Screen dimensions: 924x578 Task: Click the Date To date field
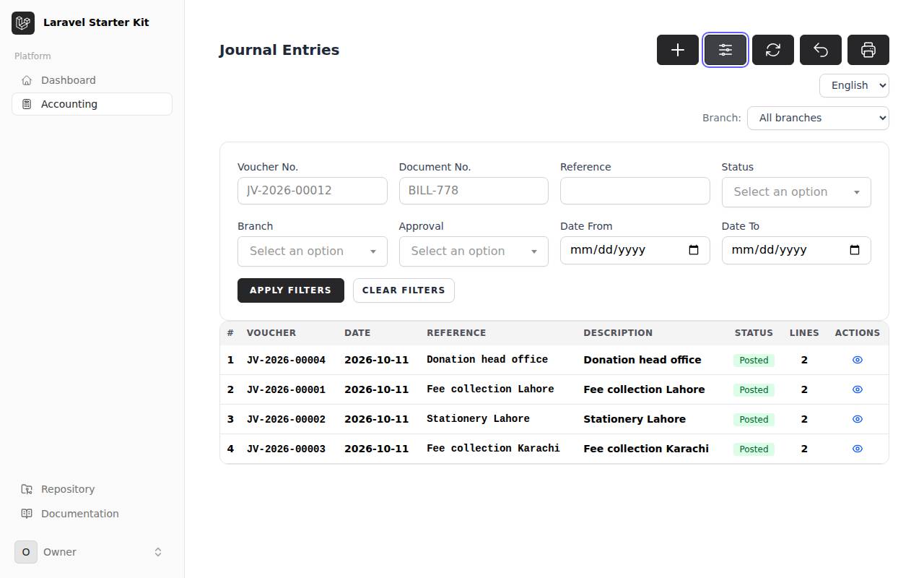coord(796,250)
